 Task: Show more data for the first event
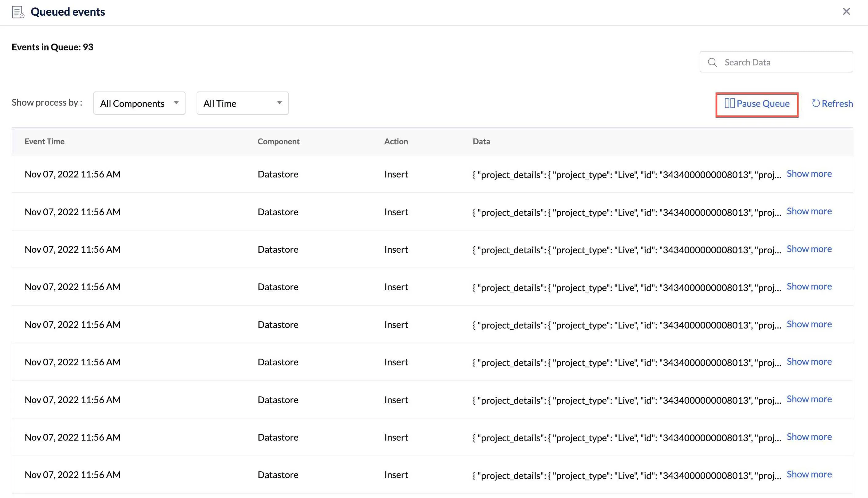(809, 174)
